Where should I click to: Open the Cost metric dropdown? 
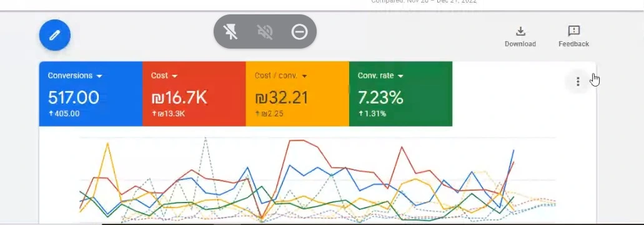(x=164, y=75)
